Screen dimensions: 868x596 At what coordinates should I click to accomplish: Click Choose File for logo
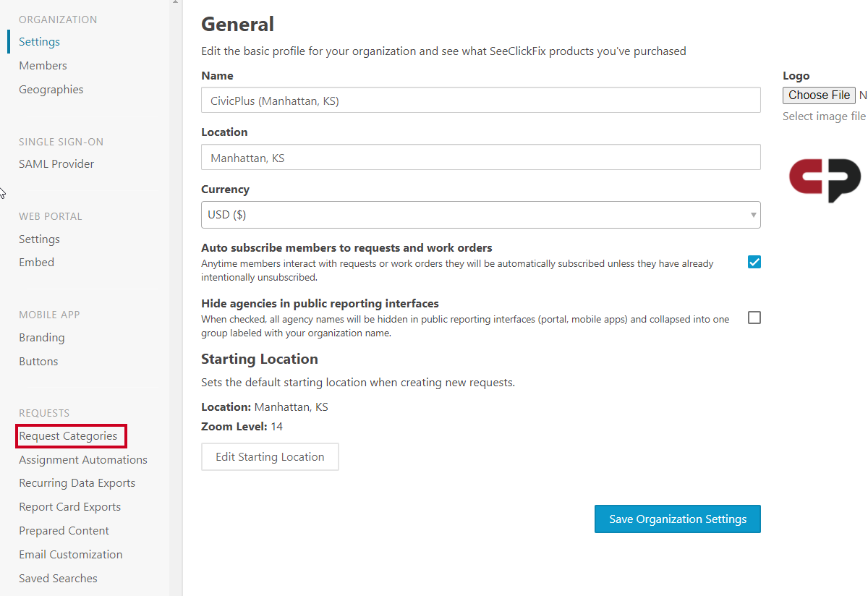[820, 95]
